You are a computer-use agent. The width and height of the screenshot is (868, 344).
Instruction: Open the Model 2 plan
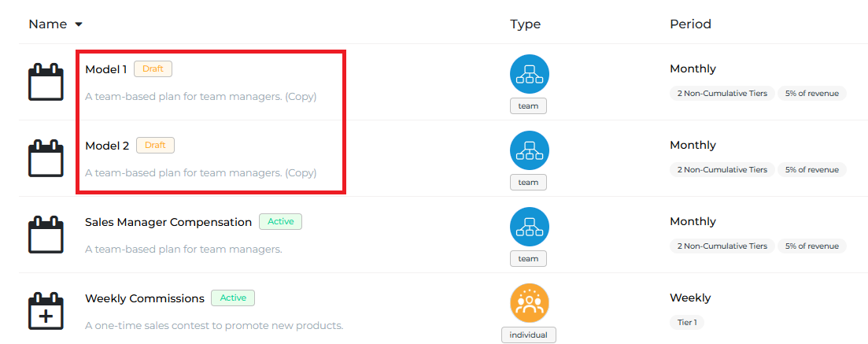[x=107, y=146]
